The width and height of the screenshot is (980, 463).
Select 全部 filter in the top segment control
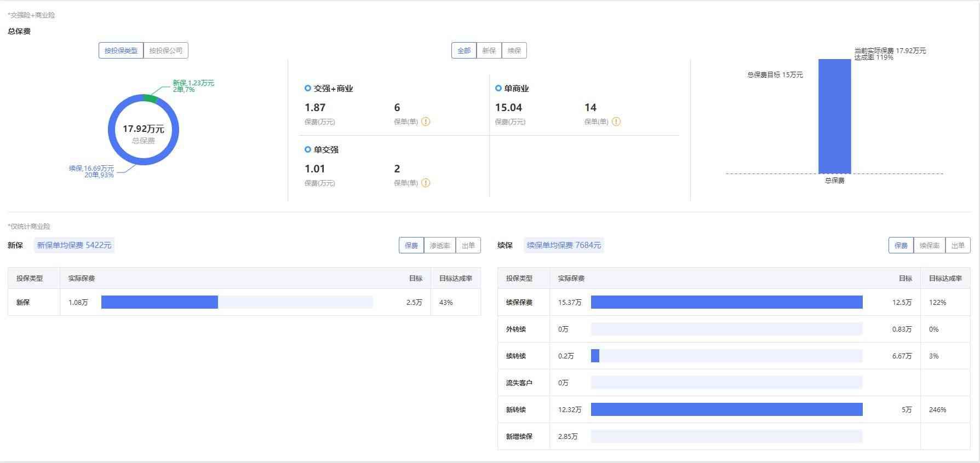(464, 50)
